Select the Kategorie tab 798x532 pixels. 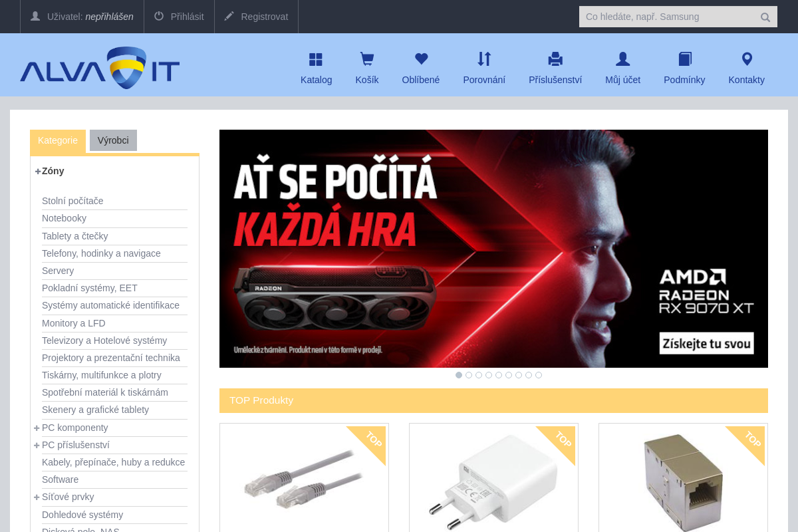pos(57,140)
